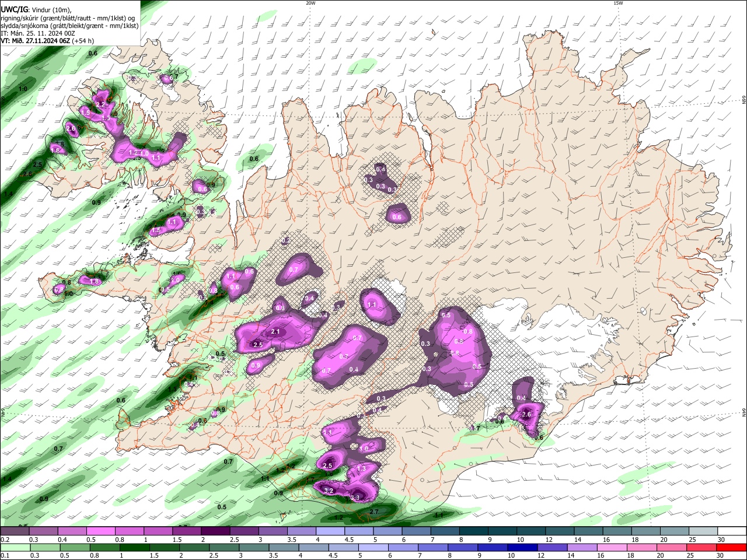Click the snow scale swatch starting at 0.5

click(x=100, y=531)
